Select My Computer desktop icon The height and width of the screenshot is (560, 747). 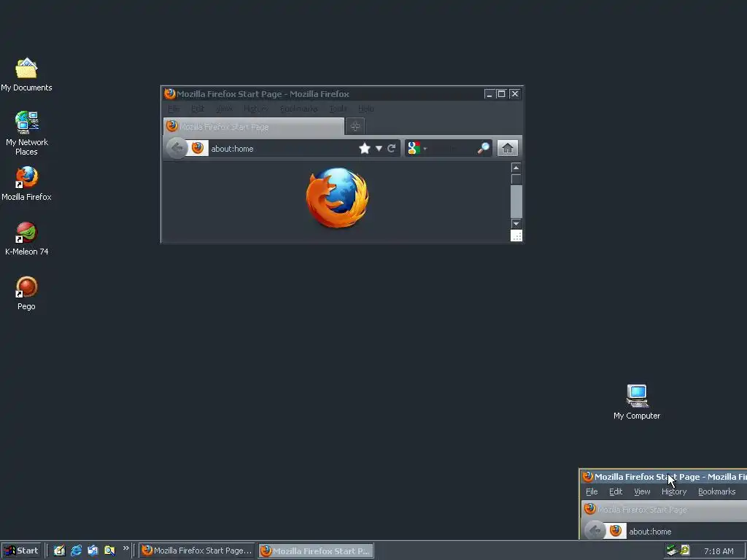click(637, 402)
